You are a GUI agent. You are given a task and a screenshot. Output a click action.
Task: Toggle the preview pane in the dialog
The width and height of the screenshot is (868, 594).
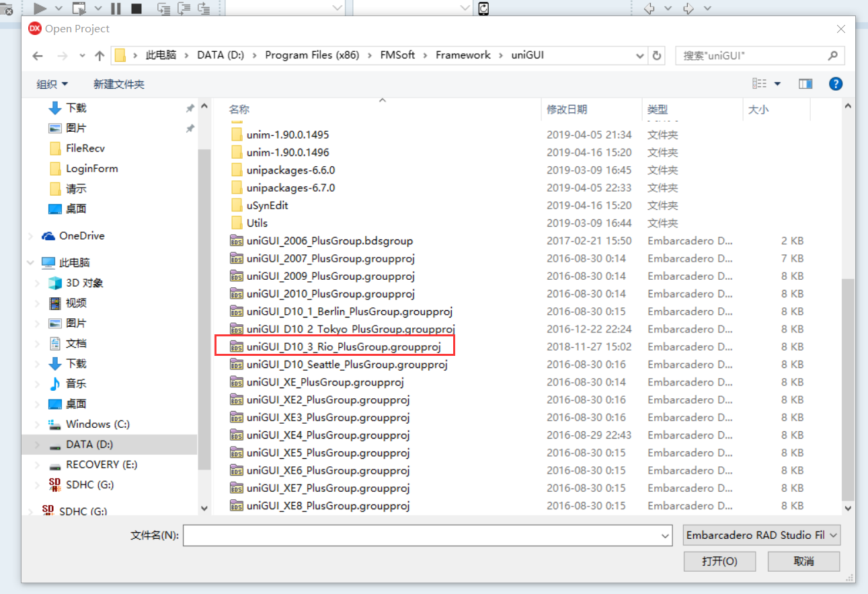[805, 83]
